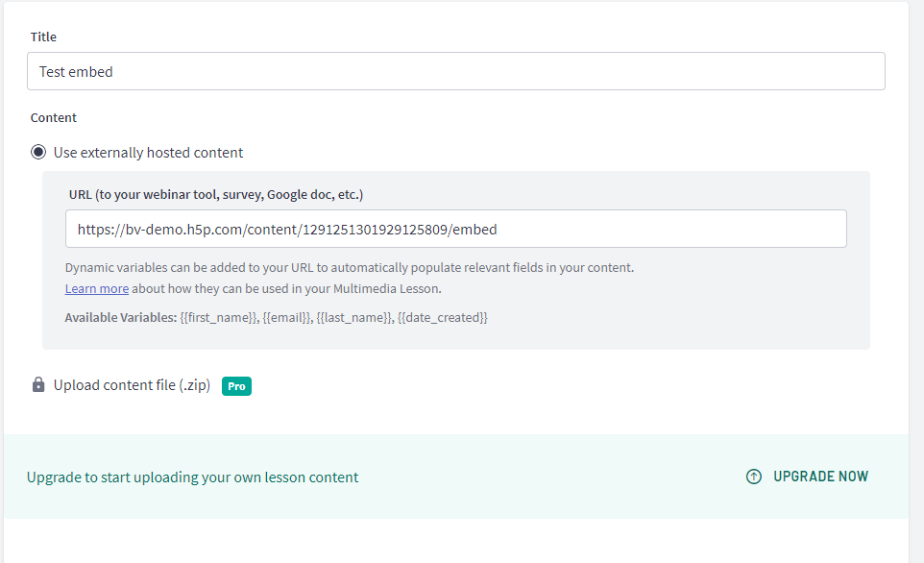This screenshot has width=924, height=563.
Task: Click the 'Upgrade to start uploading' banner text
Action: point(192,477)
